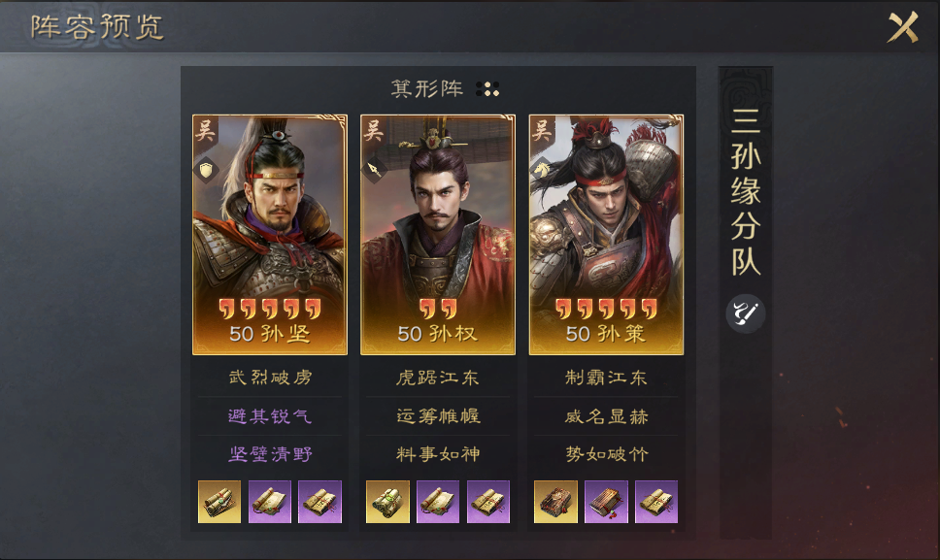Viewport: 940px width, 560px height.
Task: View the 避其锐气 skill
Action: pyautogui.click(x=270, y=415)
